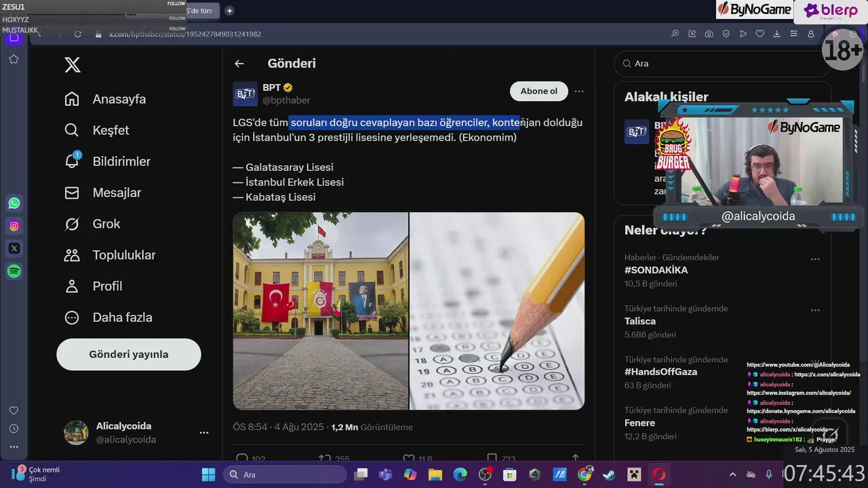The image size is (868, 488).
Task: Go back with the Gönderi arrow
Action: pyautogui.click(x=239, y=64)
